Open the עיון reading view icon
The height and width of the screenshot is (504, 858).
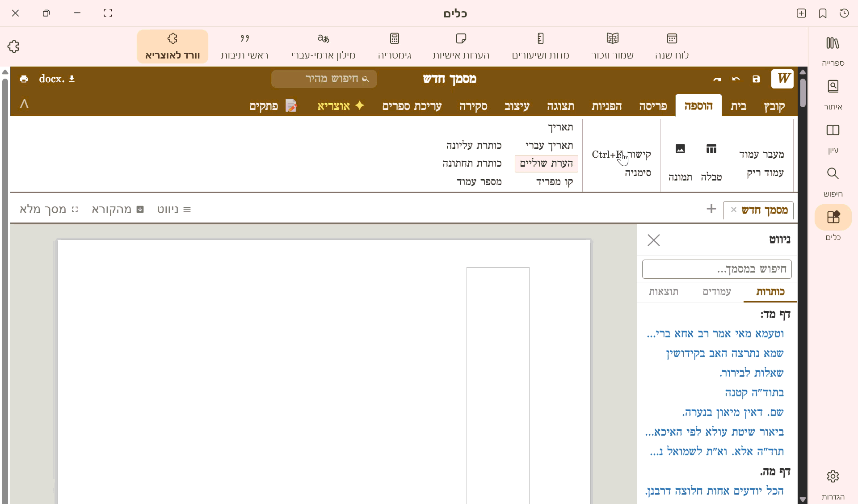pyautogui.click(x=833, y=138)
